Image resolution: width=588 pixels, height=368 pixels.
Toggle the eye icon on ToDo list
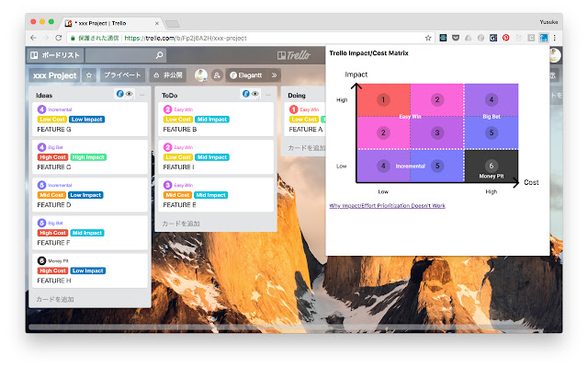tap(255, 94)
